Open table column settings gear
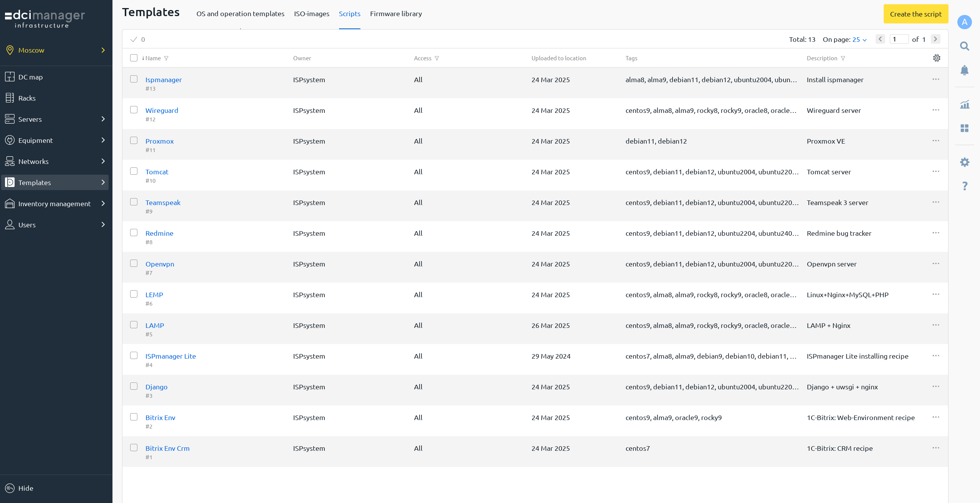The image size is (980, 503). (937, 58)
